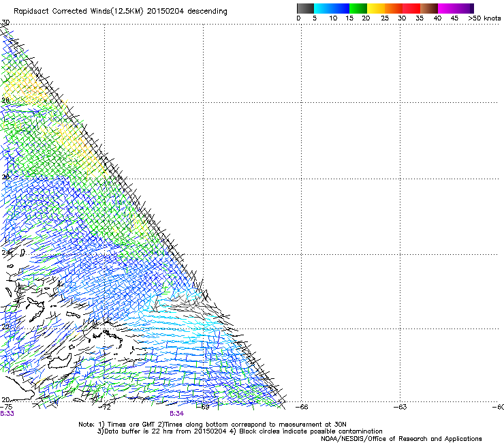The image size is (504, 443).
Task: Click the latitude label 30
Action: coord(5,22)
